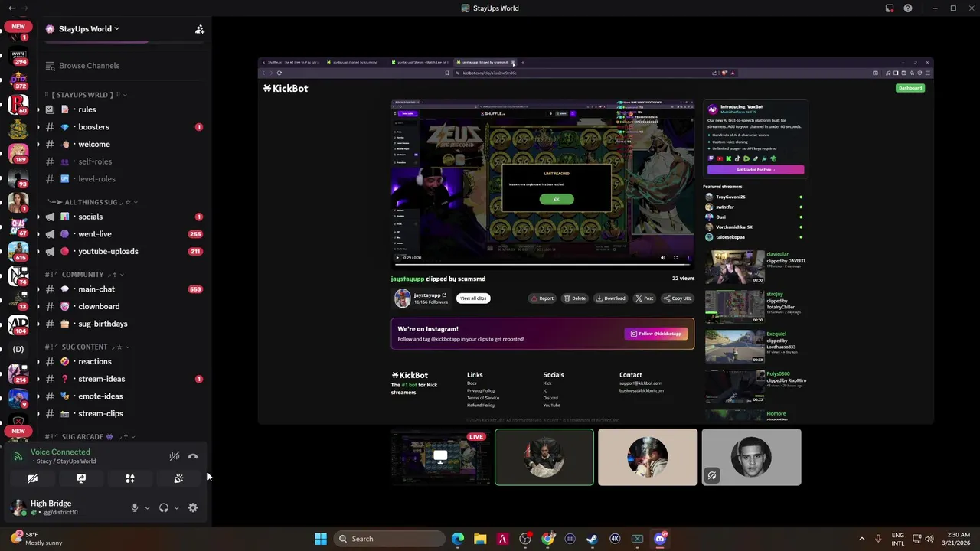980x551 pixels.
Task: Open the soundboard button
Action: tap(178, 478)
